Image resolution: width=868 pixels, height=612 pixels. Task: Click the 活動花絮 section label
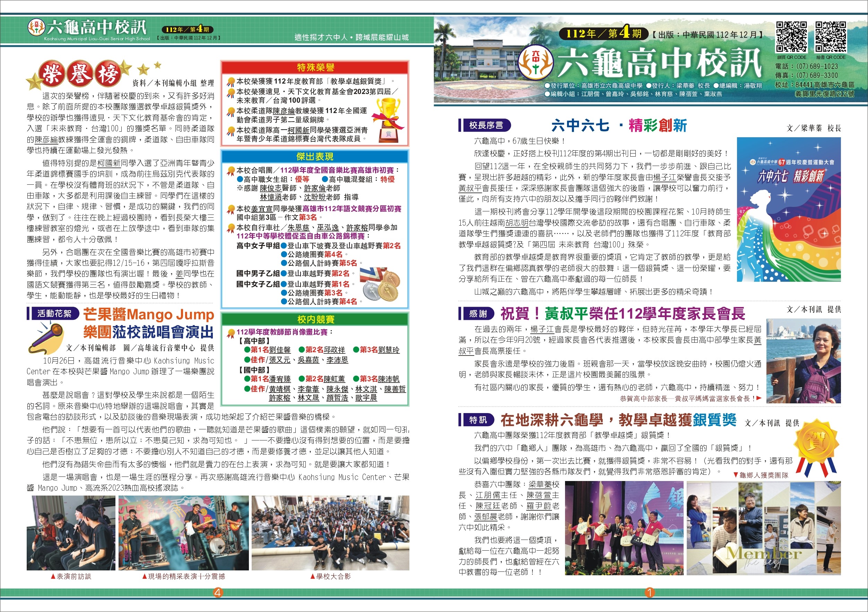[x=54, y=313]
